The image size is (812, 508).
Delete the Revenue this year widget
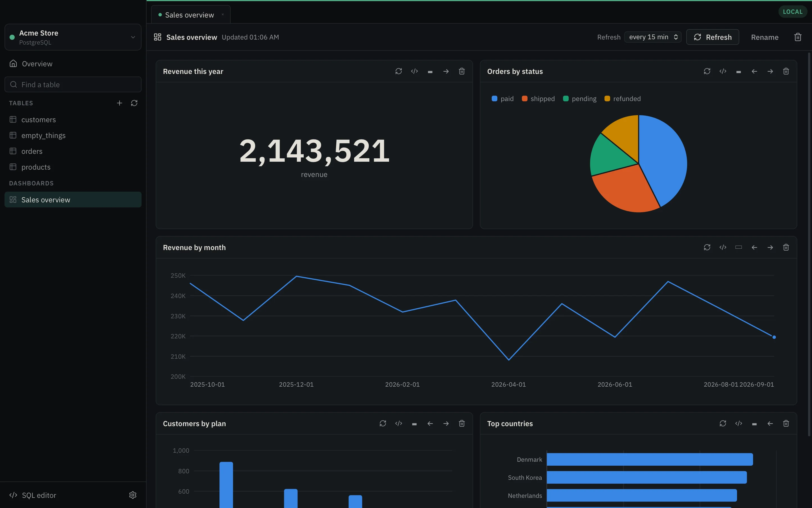pos(462,71)
